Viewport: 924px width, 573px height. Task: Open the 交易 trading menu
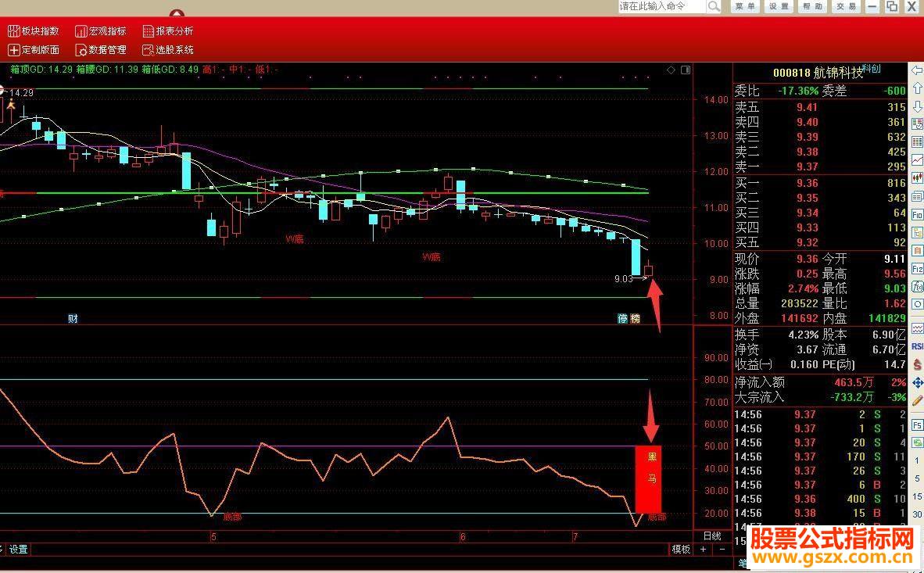846,6
